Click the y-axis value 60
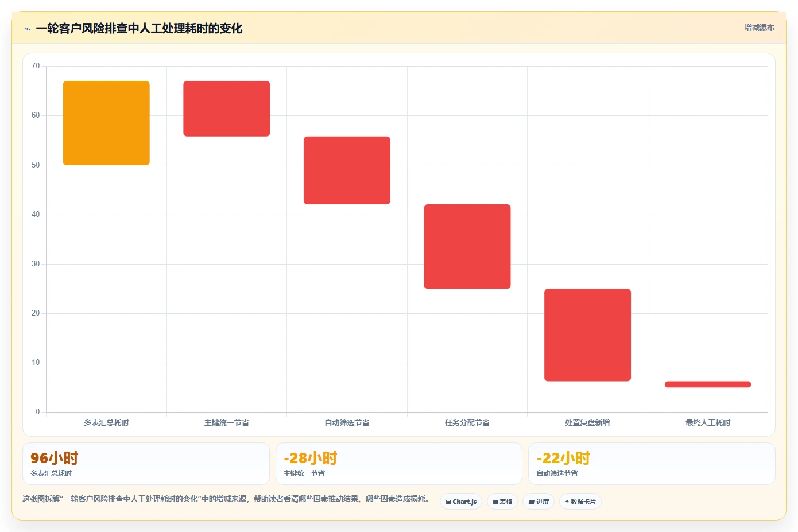This screenshot has width=798, height=532. click(36, 115)
